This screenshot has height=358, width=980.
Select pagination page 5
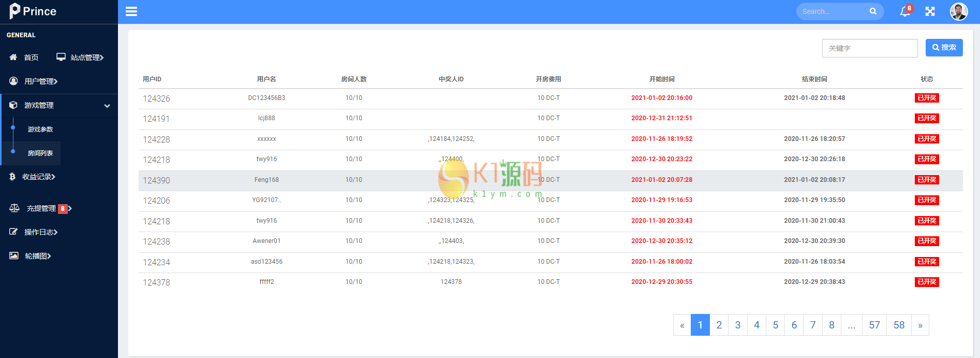pos(775,325)
